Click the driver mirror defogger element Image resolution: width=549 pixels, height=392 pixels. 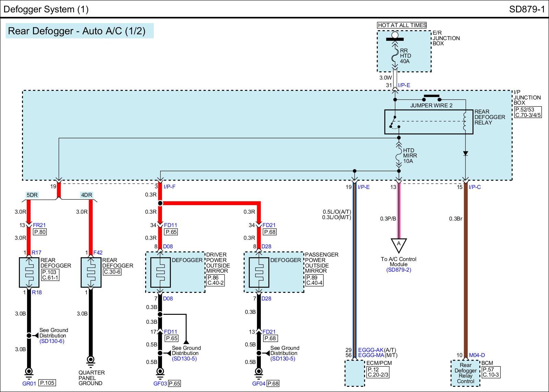click(x=160, y=273)
